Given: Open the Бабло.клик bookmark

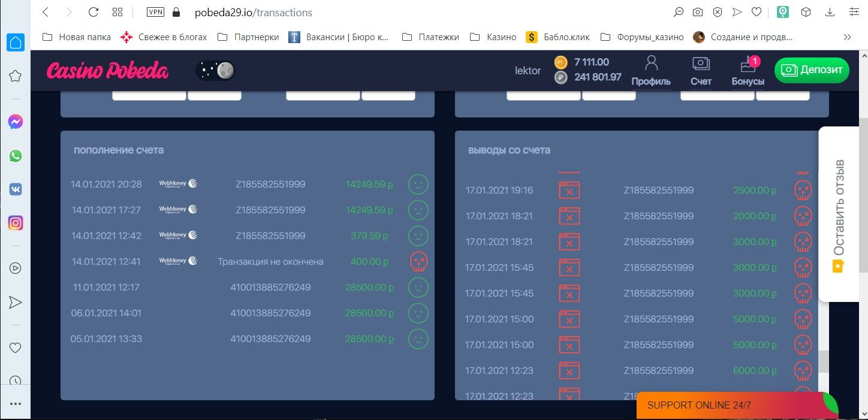Looking at the screenshot, I should tap(558, 37).
